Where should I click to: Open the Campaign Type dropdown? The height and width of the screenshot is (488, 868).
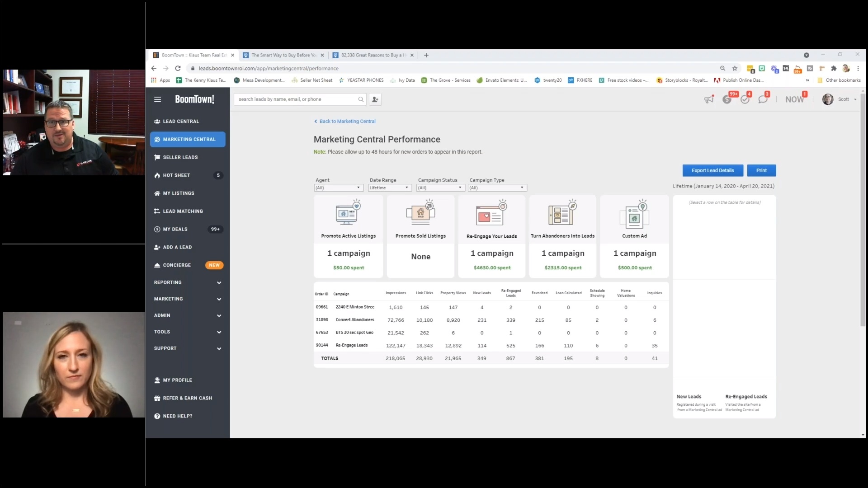tap(497, 188)
